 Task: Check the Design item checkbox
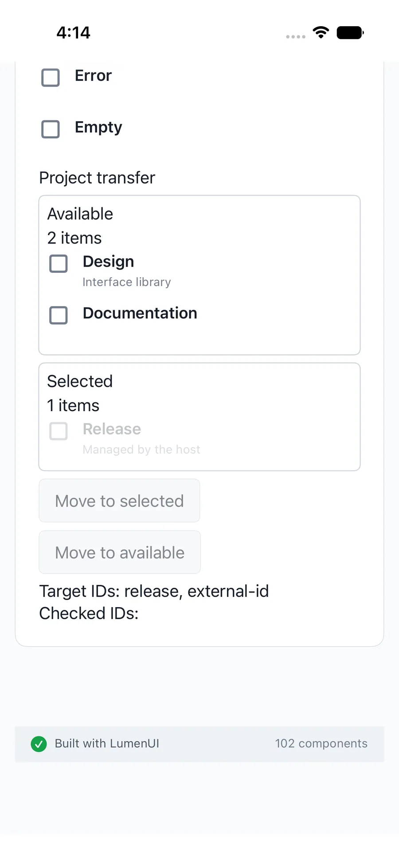(59, 263)
